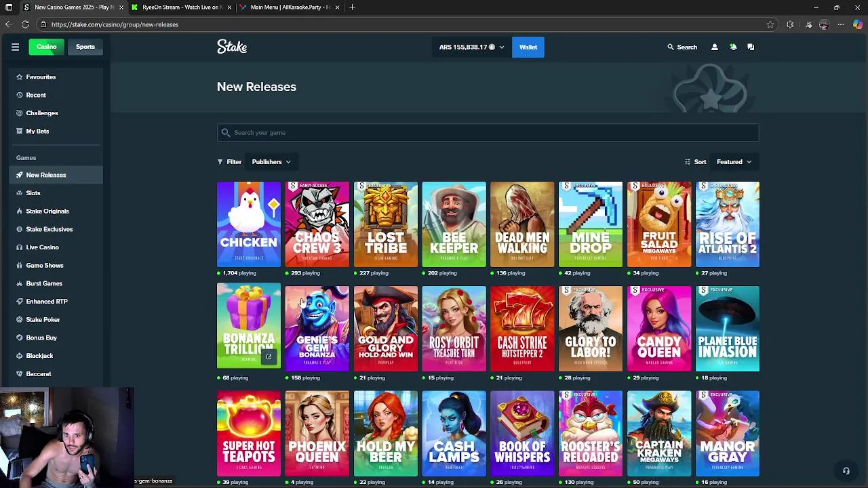Open the Publishers dropdown
Image resolution: width=868 pixels, height=488 pixels.
pyautogui.click(x=271, y=162)
